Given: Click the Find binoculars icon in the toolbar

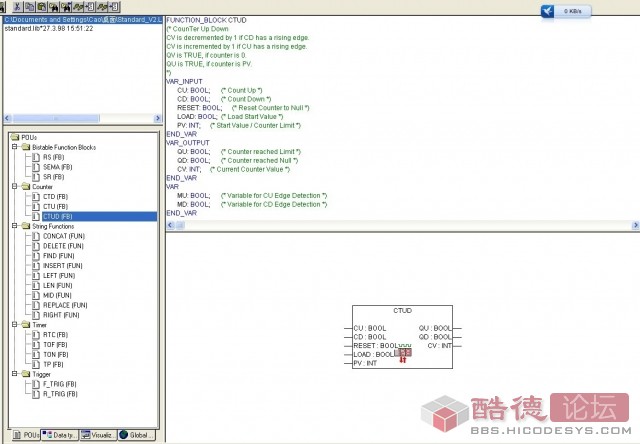Looking at the screenshot, I should coord(52,6).
